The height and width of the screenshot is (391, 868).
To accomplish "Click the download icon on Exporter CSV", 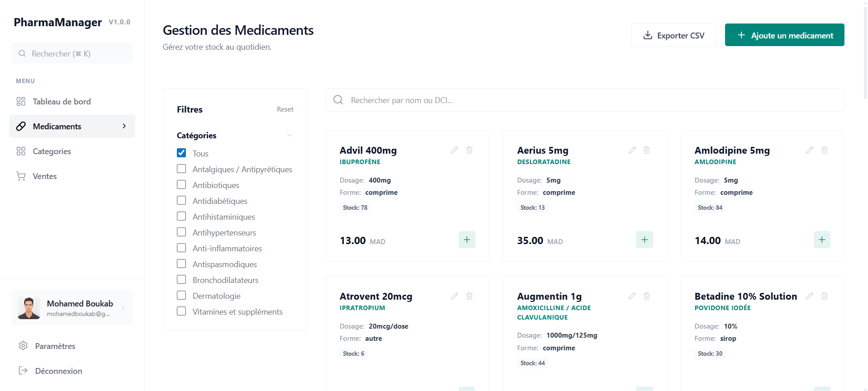I will [x=648, y=35].
